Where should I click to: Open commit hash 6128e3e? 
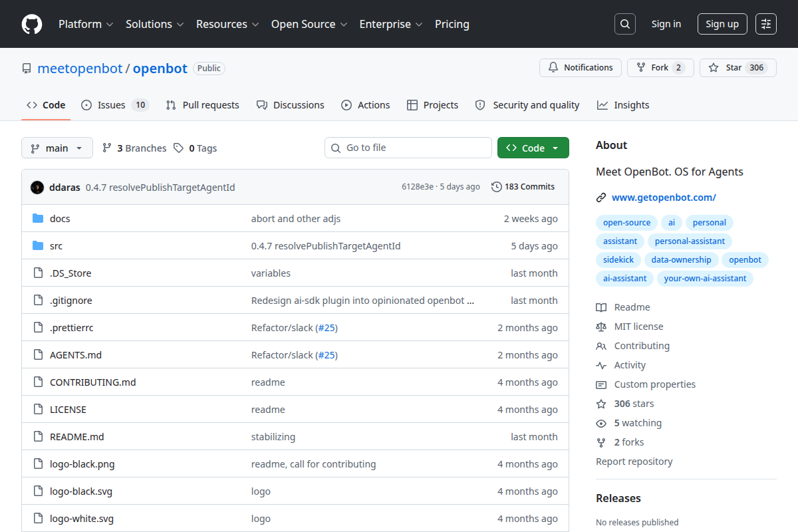coord(418,187)
